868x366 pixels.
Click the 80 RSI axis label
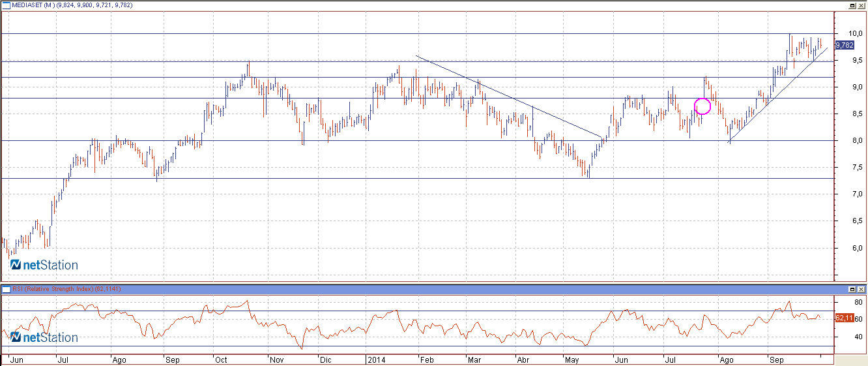[859, 302]
